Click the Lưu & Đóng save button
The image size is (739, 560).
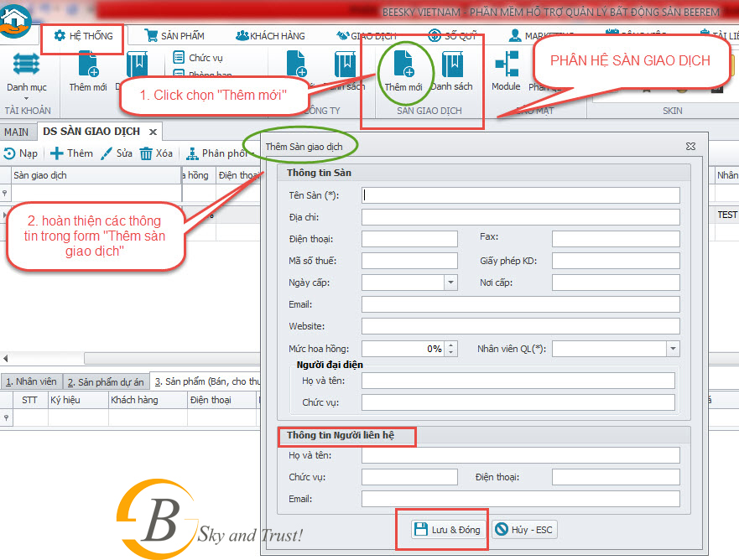(447, 529)
